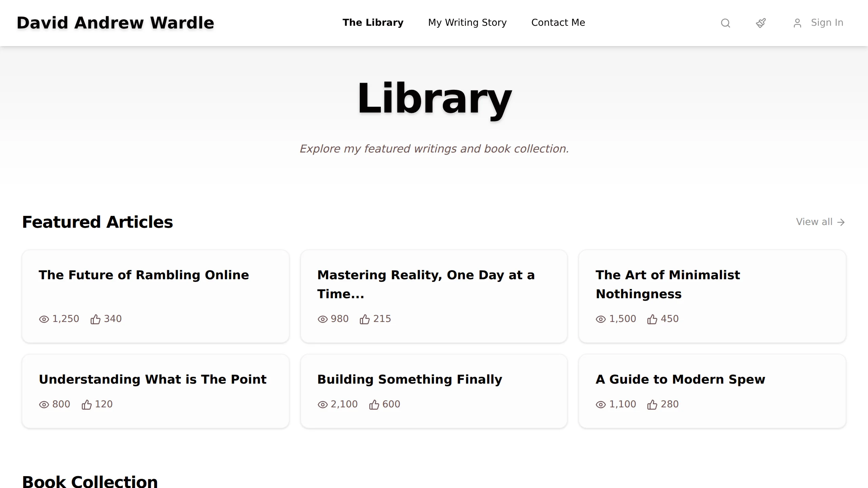Click View all featured articles link
This screenshot has width=868, height=488.
821,222
